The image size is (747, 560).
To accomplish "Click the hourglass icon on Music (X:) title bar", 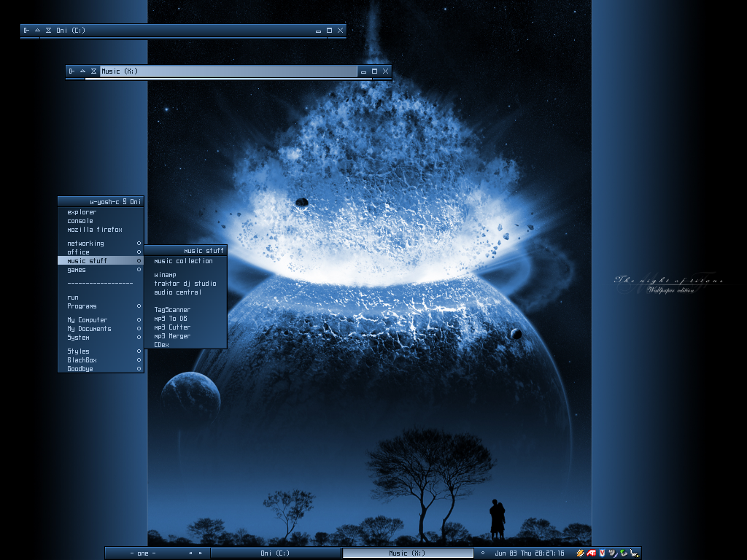I will pyautogui.click(x=94, y=71).
